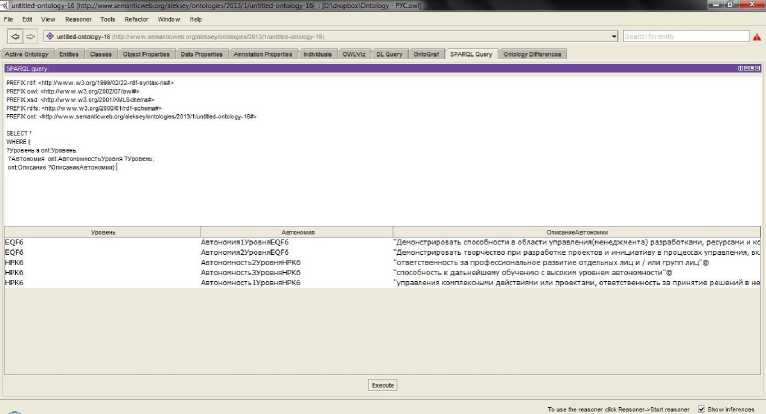
Task: Click the Уровень column header
Action: [x=103, y=232]
